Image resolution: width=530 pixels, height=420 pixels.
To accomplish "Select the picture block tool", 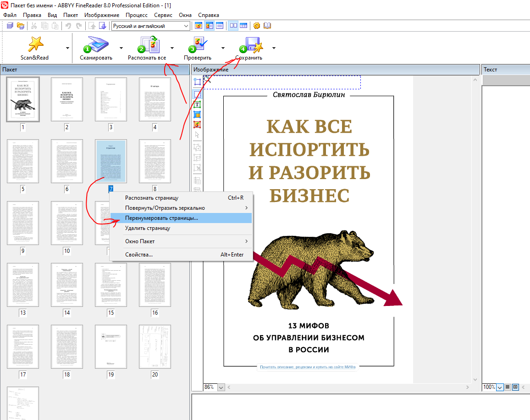I will [x=197, y=125].
